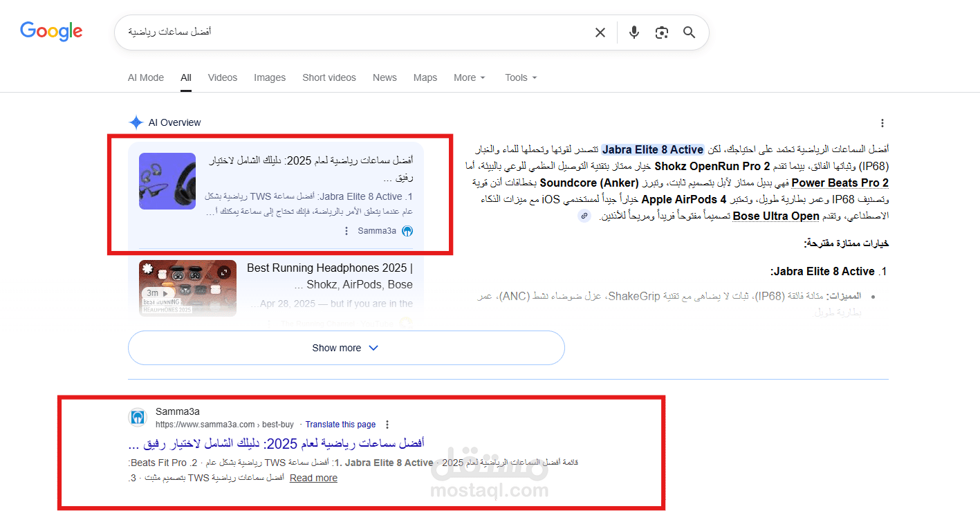The width and height of the screenshot is (980, 511).
Task: Open Short videos tab
Action: [x=329, y=77]
